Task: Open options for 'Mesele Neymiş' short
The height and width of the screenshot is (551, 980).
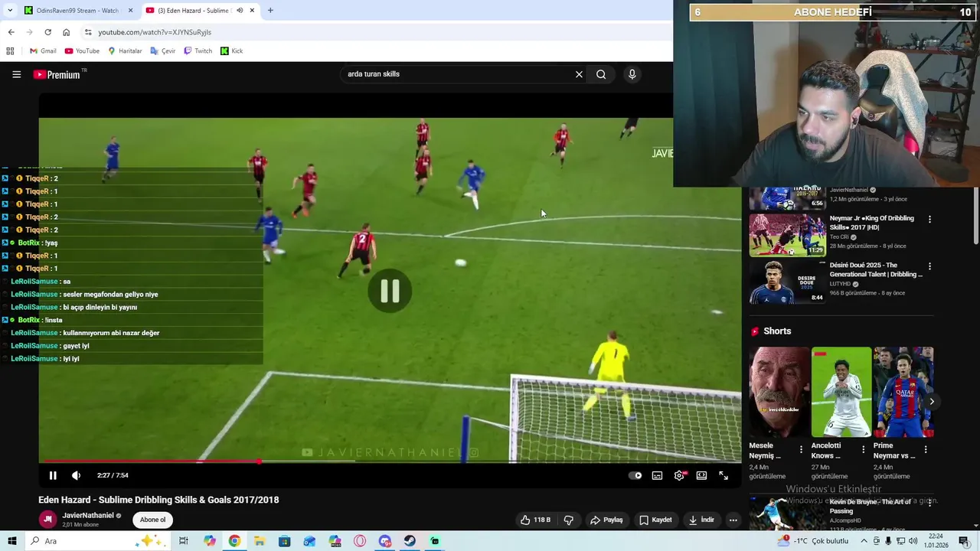Action: pyautogui.click(x=802, y=449)
